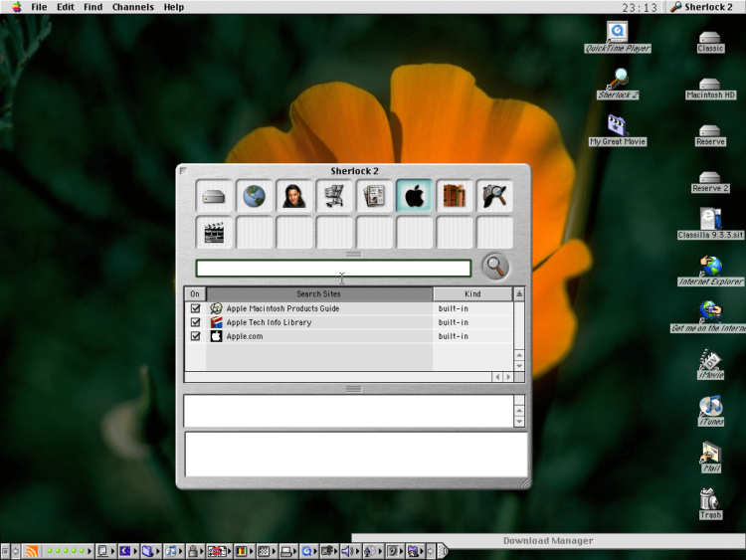The image size is (746, 560).
Task: Collapse the control strip using right end tab
Action: coord(443,551)
